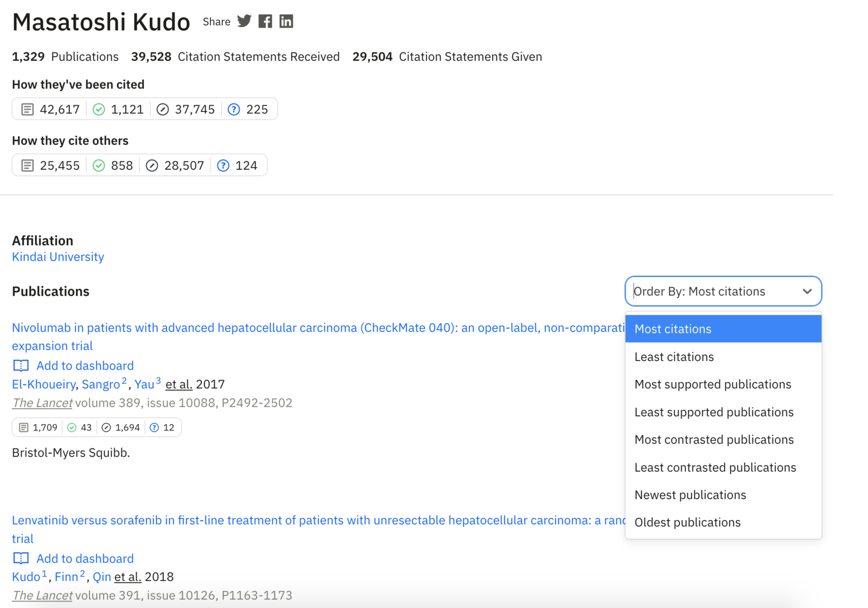Share via the LinkedIn icon
Screen dimensions: 868x608
(286, 21)
